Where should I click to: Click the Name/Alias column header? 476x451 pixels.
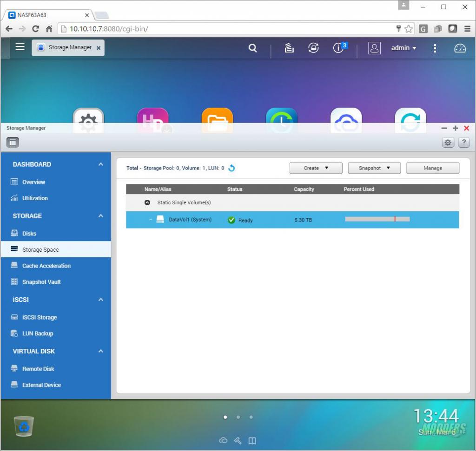[x=158, y=189]
